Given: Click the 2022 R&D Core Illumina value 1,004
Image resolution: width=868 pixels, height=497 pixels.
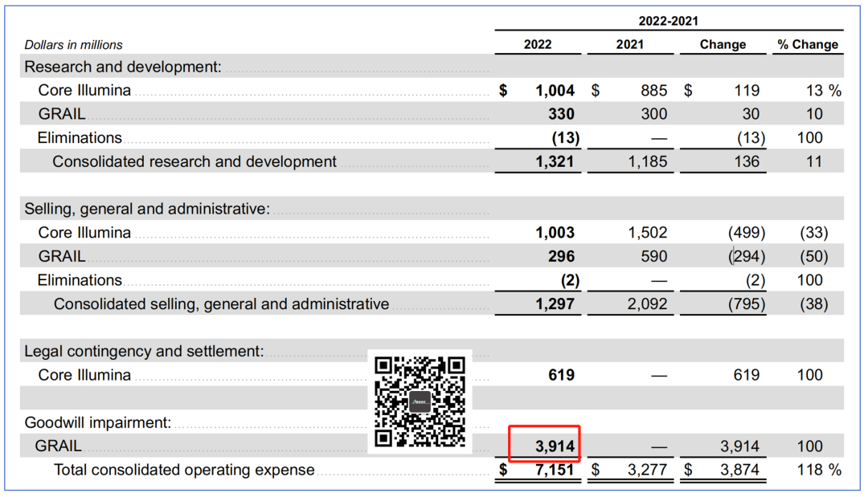Looking at the screenshot, I should (x=555, y=91).
